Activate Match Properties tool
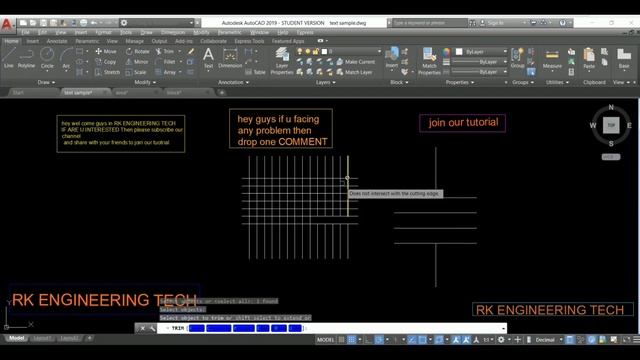 pyautogui.click(x=429, y=60)
